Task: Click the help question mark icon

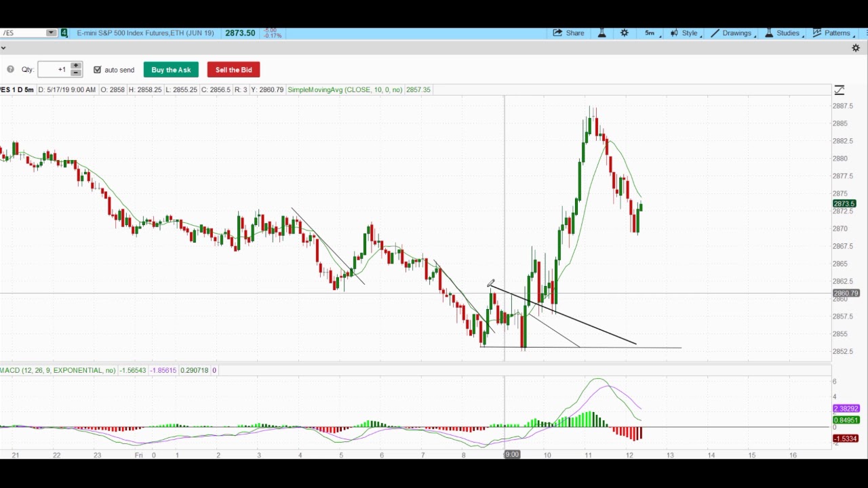Action: coord(10,70)
